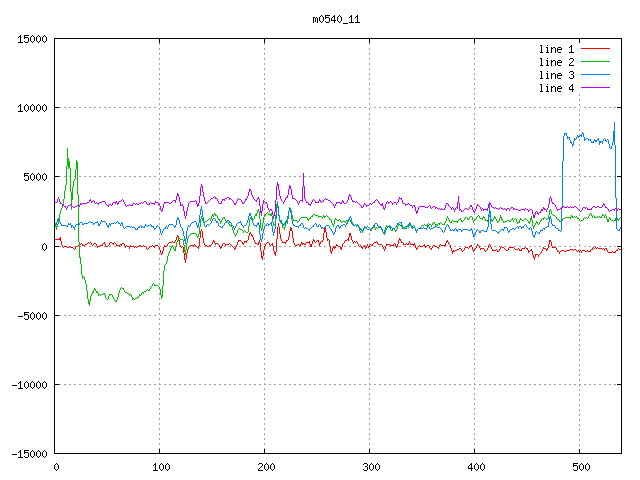Click the 100 x-axis tick label
This screenshot has width=640, height=480.
(160, 466)
